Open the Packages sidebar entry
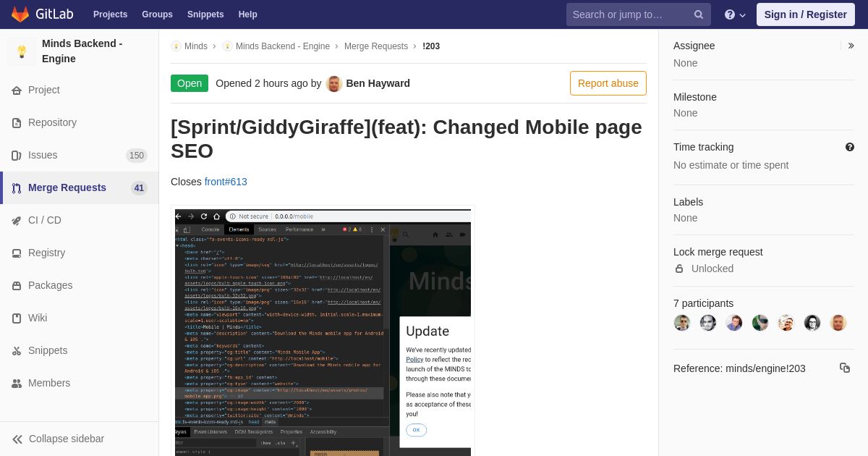 [80, 285]
